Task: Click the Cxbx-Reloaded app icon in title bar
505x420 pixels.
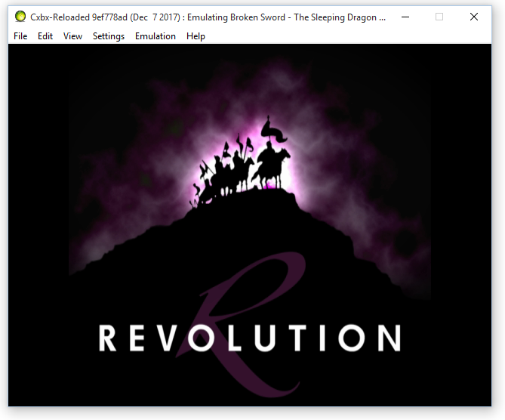Action: tap(20, 17)
